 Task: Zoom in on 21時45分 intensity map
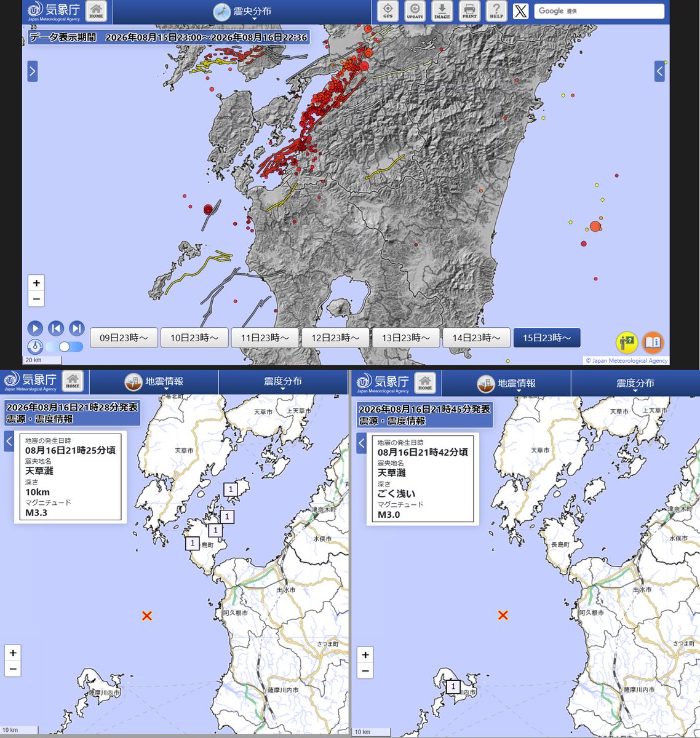click(365, 654)
